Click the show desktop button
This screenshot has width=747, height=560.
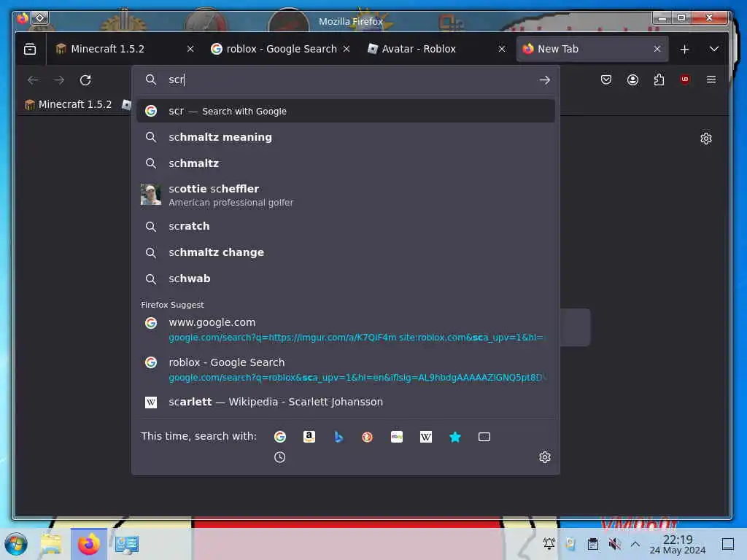click(727, 544)
